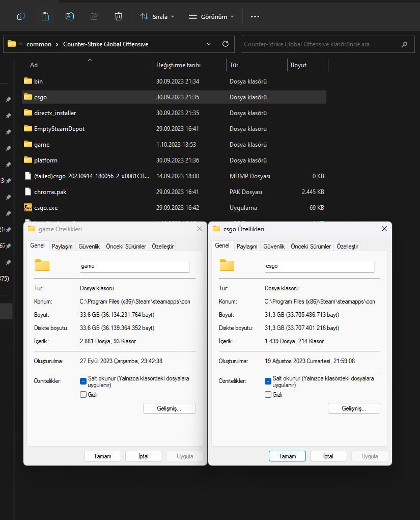Click İptal in csgo properties dialog
The image size is (420, 520).
[328, 456]
